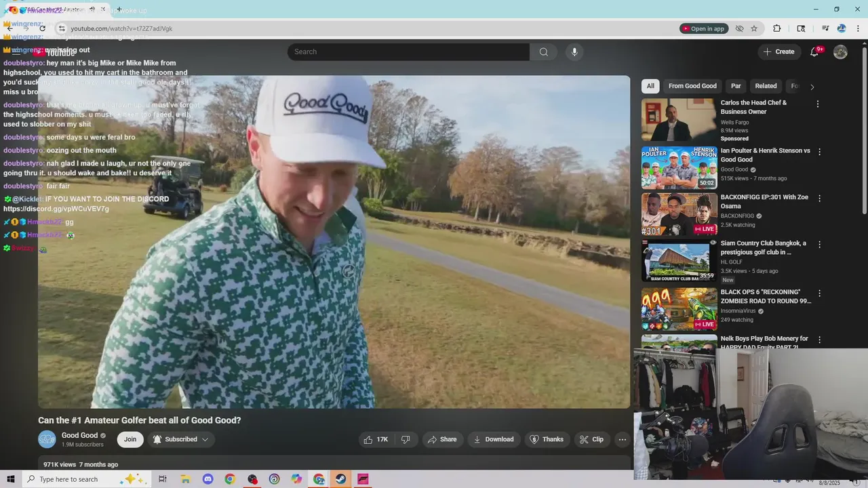
Task: Open Chrome extensions puzzle icon
Action: click(x=777, y=28)
